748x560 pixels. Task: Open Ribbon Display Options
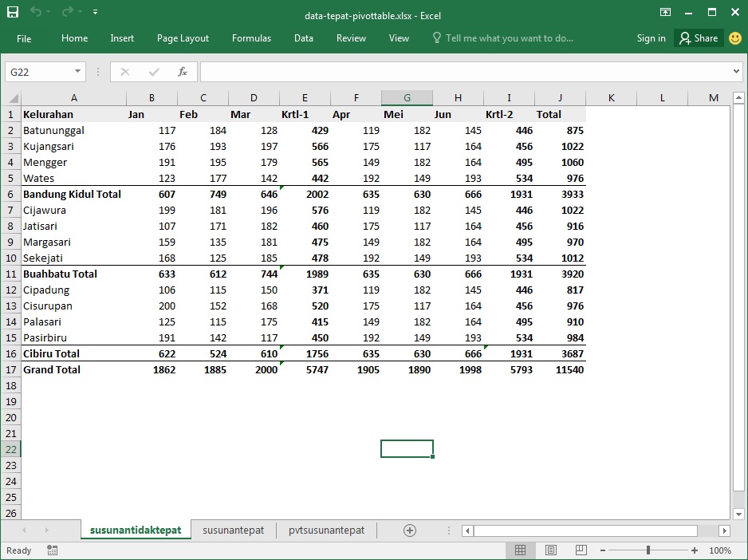[x=666, y=12]
